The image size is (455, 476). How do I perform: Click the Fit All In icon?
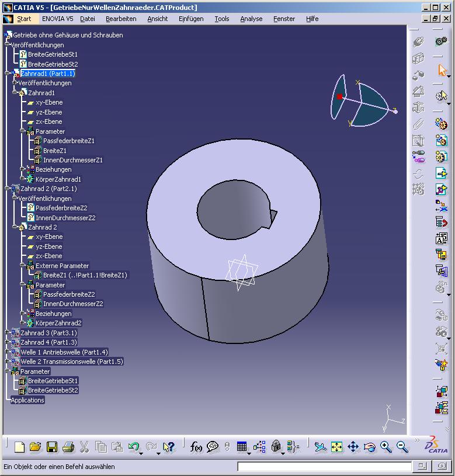337,447
